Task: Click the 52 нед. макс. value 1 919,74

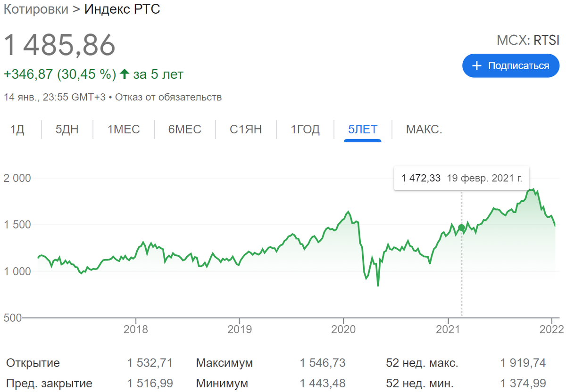Action: [523, 363]
